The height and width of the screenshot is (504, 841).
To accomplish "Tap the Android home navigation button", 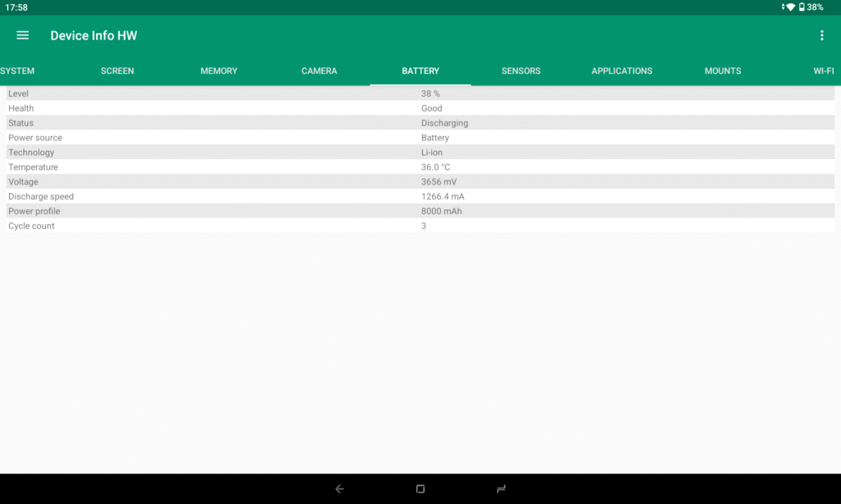I will pos(420,489).
